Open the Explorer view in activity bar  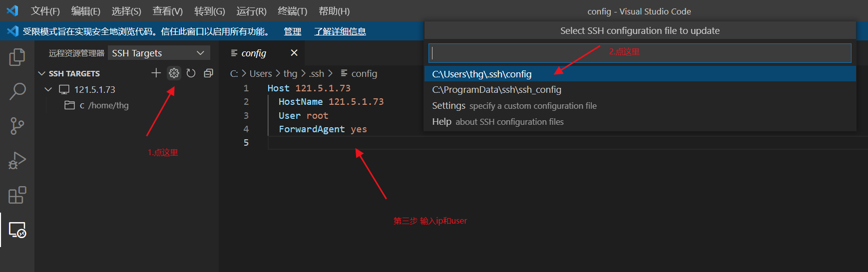pyautogui.click(x=17, y=57)
